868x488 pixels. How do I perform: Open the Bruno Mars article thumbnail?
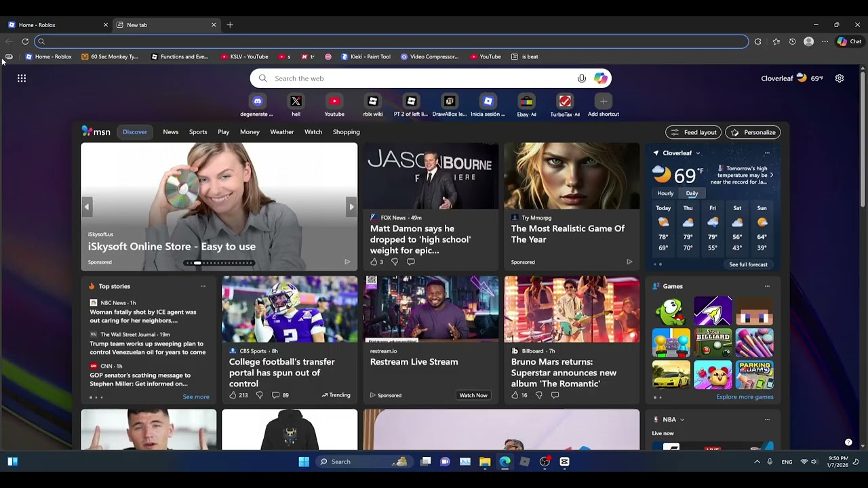[572, 309]
